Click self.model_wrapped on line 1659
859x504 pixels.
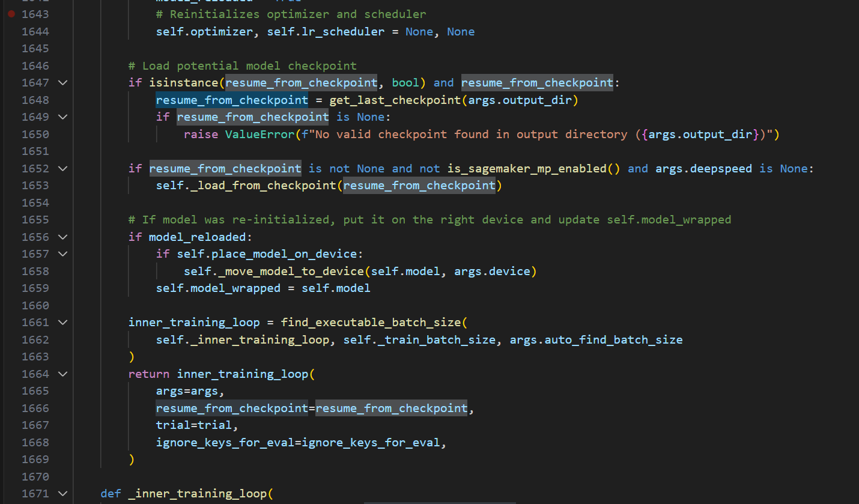click(x=218, y=288)
